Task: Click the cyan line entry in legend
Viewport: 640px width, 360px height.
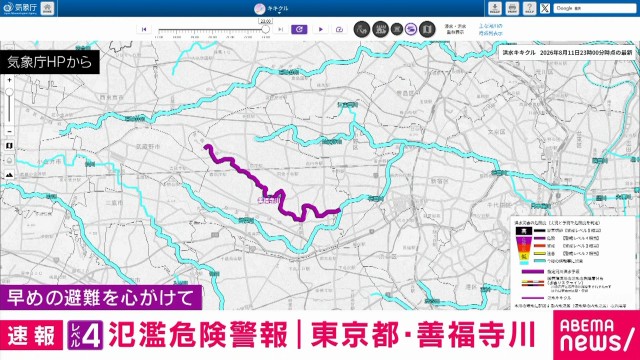Action: [558, 261]
